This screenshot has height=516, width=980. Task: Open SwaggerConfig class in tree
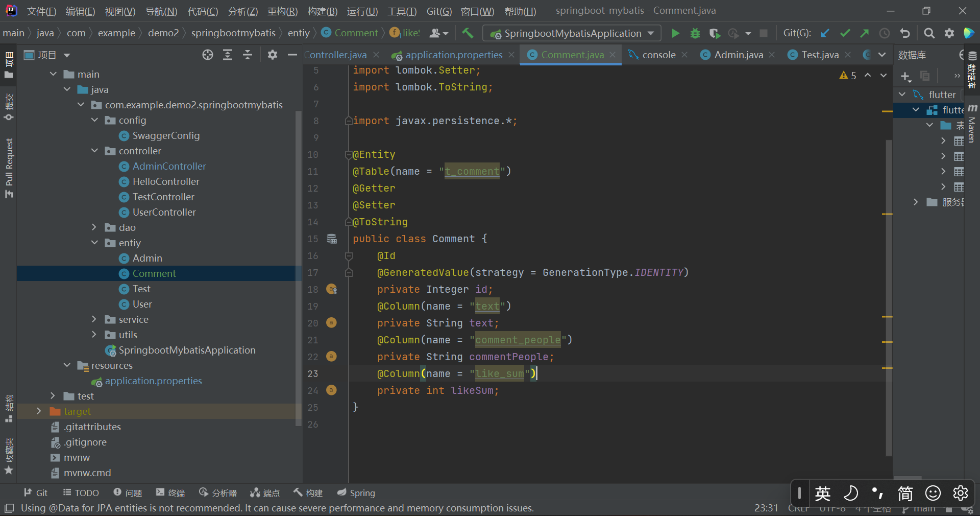(166, 135)
